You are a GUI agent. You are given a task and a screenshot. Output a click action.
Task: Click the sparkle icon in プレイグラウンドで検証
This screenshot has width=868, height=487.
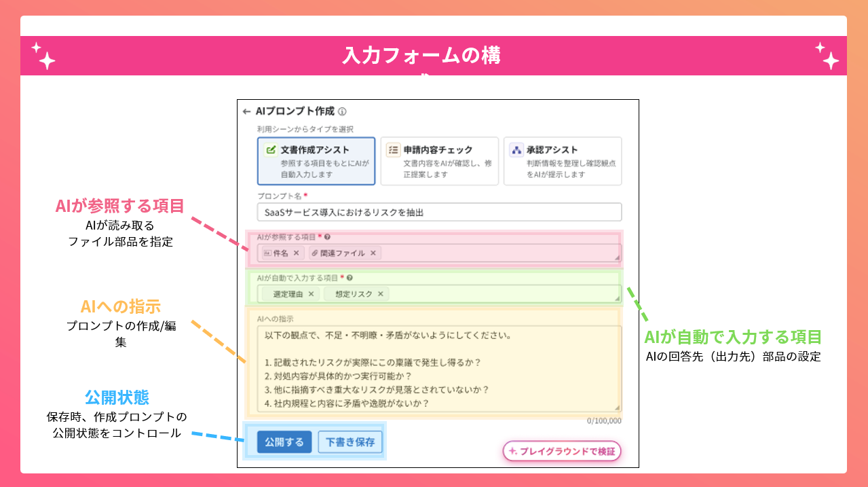(x=513, y=451)
